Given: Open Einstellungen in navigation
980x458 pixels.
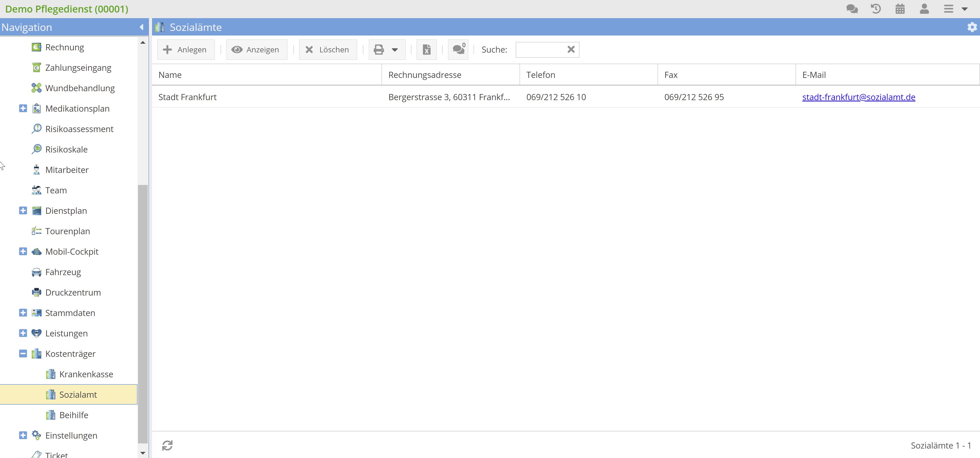Looking at the screenshot, I should tap(71, 436).
